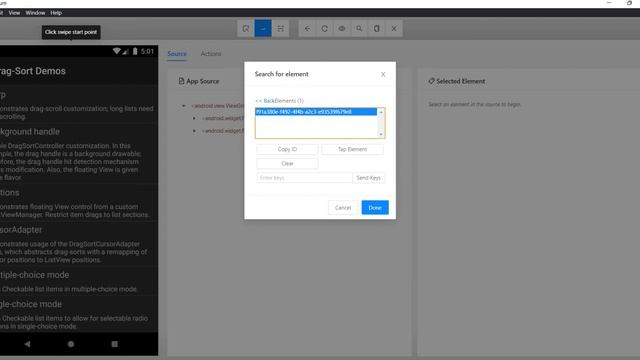Quit session with toolbar X icon
Image resolution: width=640 pixels, height=360 pixels.
[394, 29]
